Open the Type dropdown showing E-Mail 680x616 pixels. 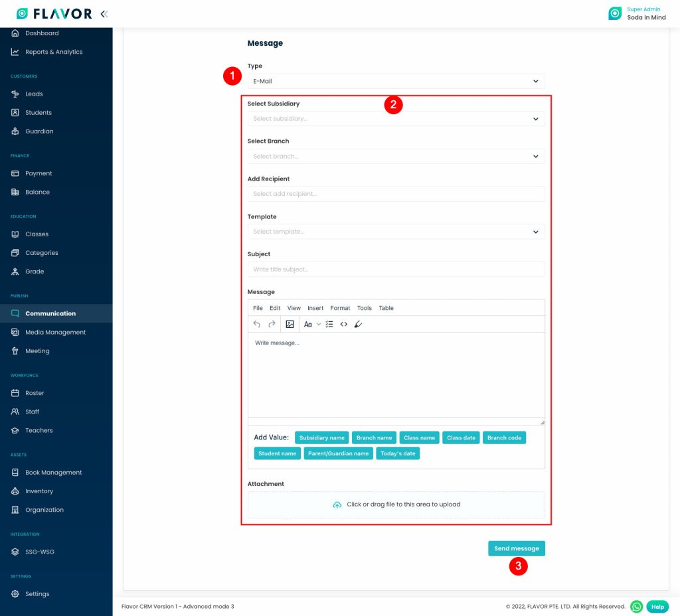396,80
